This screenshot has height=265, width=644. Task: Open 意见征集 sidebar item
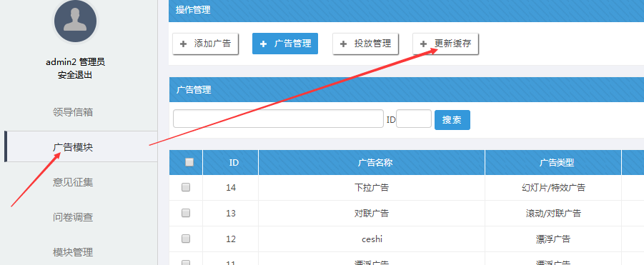click(73, 182)
